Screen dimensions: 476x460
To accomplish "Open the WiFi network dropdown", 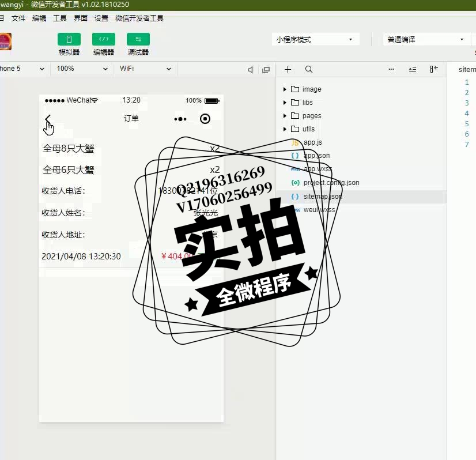I will [x=145, y=69].
